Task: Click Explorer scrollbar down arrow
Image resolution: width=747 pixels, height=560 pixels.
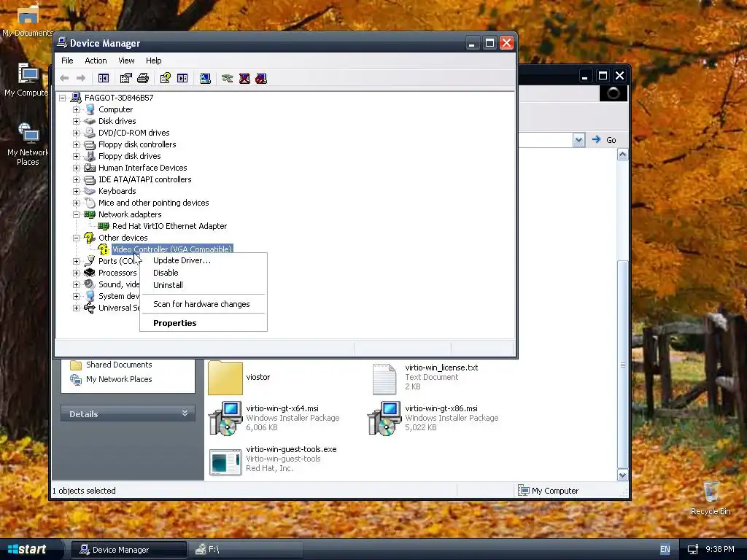Action: tap(623, 475)
